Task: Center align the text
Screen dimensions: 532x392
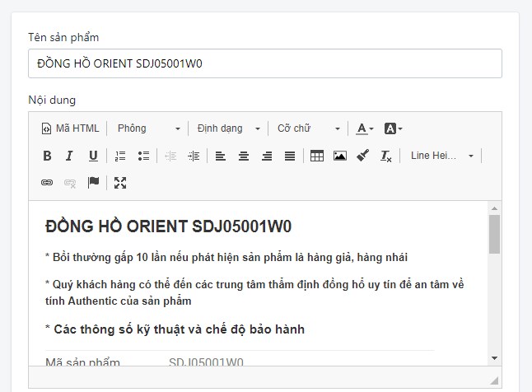Action: [244, 156]
